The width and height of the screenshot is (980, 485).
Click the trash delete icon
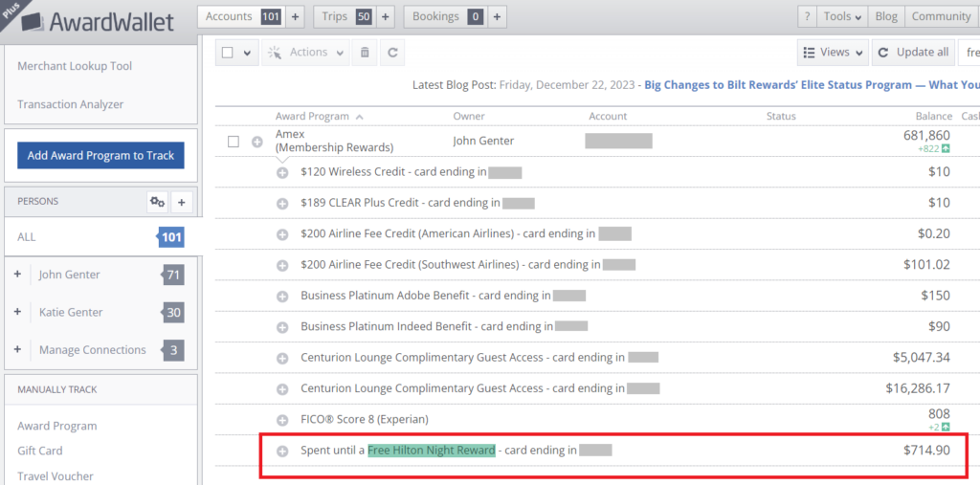pos(365,53)
